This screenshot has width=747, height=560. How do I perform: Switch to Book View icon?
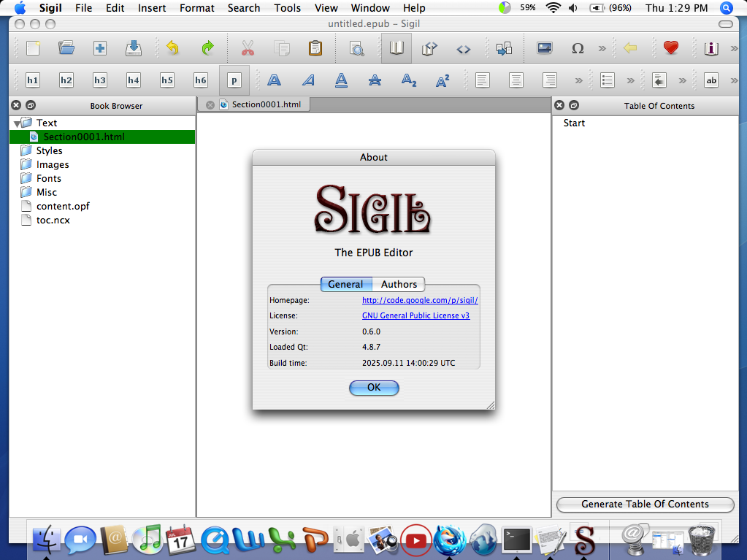coord(397,48)
